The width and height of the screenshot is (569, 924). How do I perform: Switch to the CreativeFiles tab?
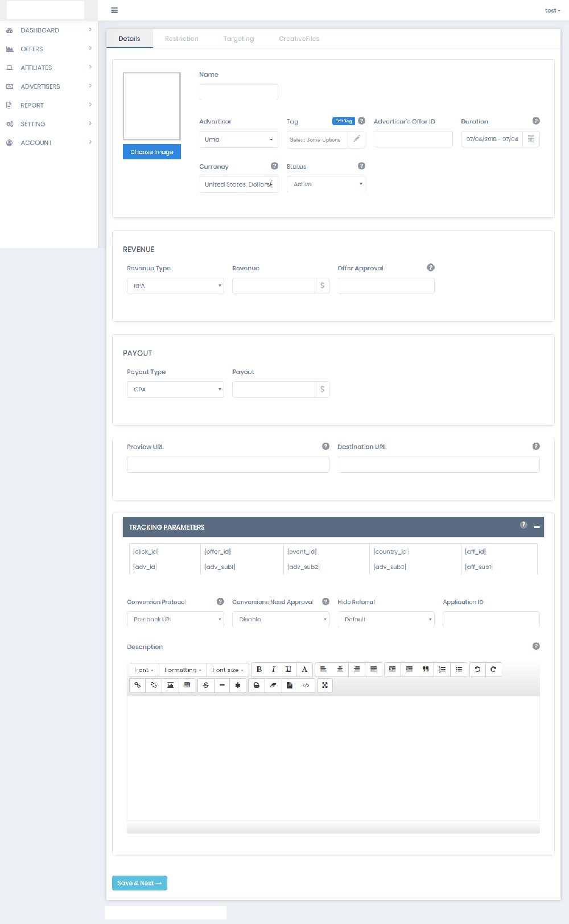pos(299,39)
